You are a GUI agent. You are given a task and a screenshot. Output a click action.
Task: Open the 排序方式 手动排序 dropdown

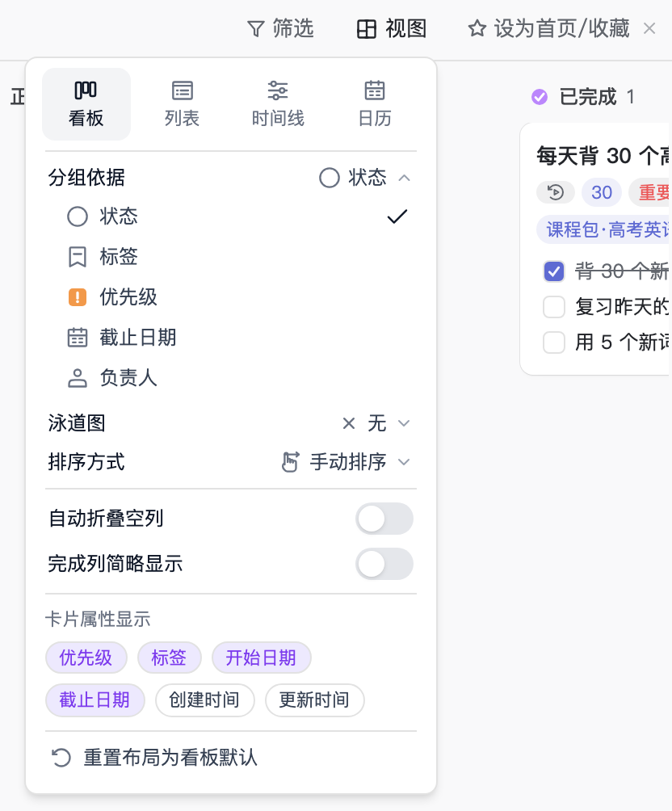(346, 462)
